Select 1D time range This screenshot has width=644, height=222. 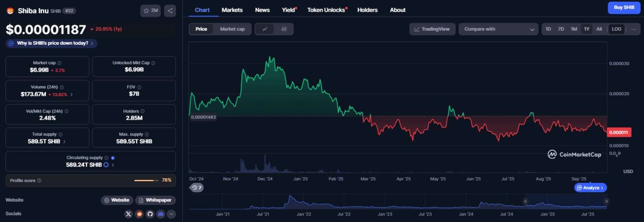pyautogui.click(x=548, y=29)
